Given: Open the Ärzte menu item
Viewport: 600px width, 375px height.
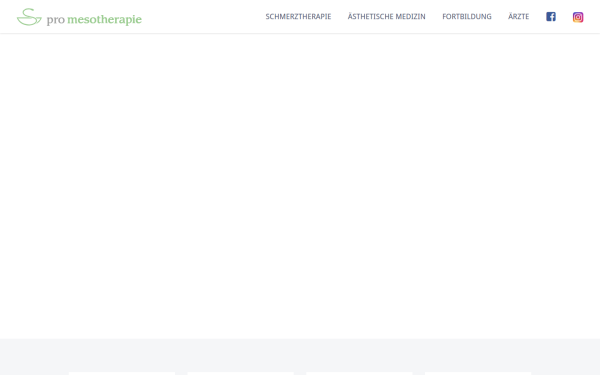Looking at the screenshot, I should 518,16.
